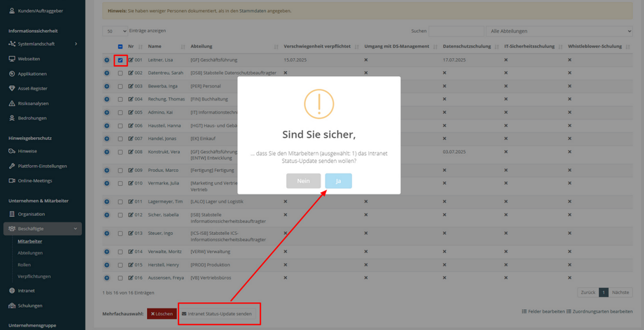Image resolution: width=644 pixels, height=330 pixels.
Task: Click the Applikationen sidebar icon
Action: click(x=12, y=74)
